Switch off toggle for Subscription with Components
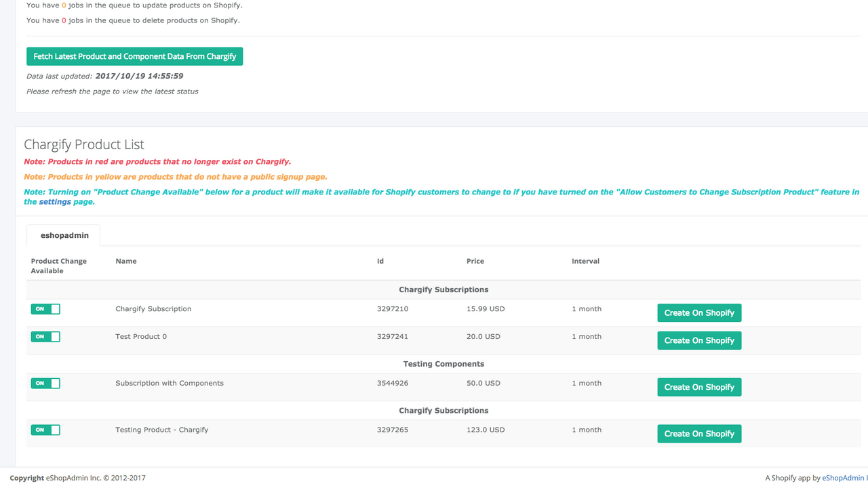Screen dimensions: 868x488 (45, 384)
